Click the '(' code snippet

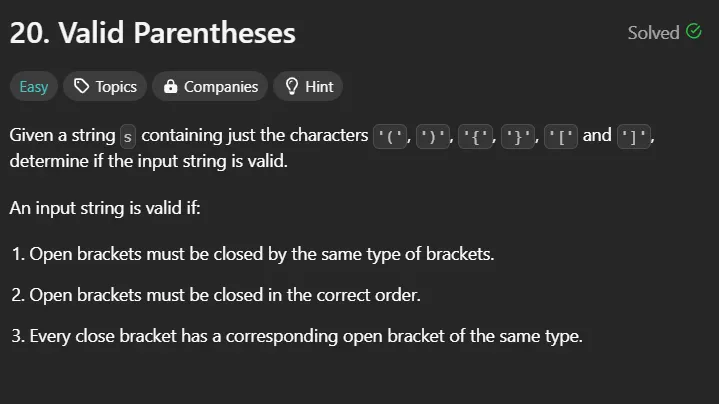pos(390,136)
